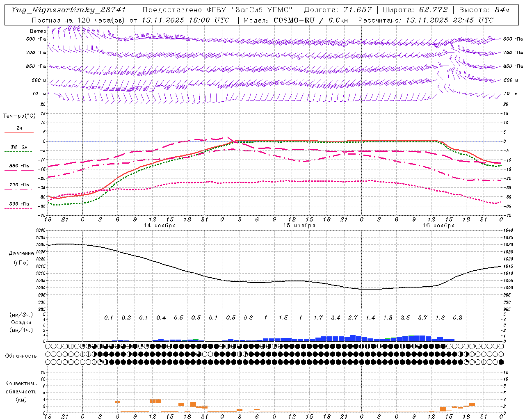
Task: Click the (мм/1ч.) precipitation unit label
Action: coord(21,330)
